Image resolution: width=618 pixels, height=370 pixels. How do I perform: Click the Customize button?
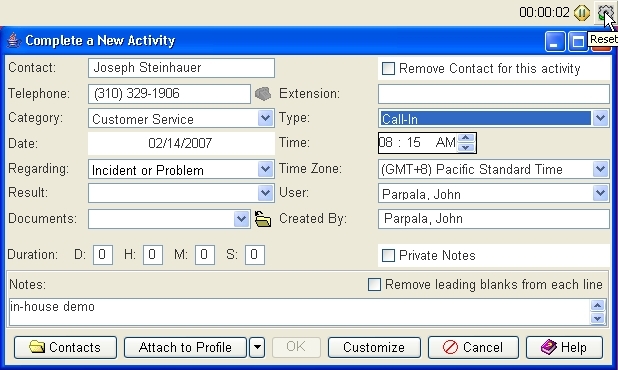click(374, 347)
